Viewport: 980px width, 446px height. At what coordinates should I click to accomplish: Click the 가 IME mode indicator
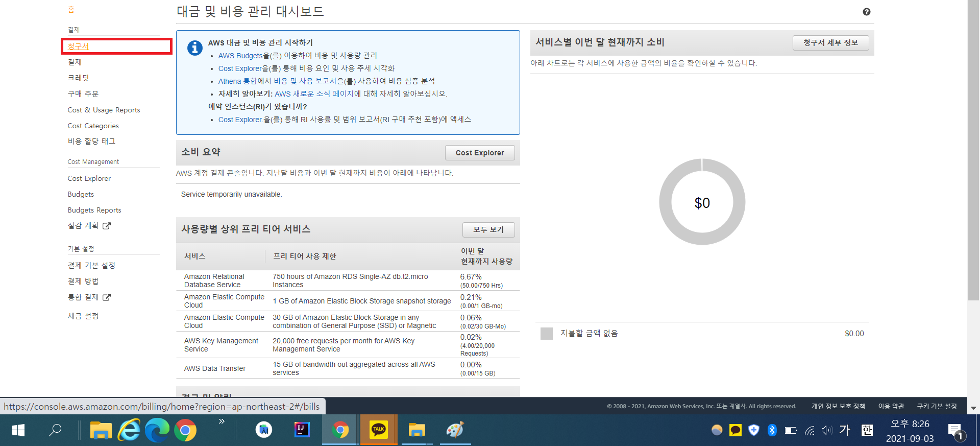[845, 430]
